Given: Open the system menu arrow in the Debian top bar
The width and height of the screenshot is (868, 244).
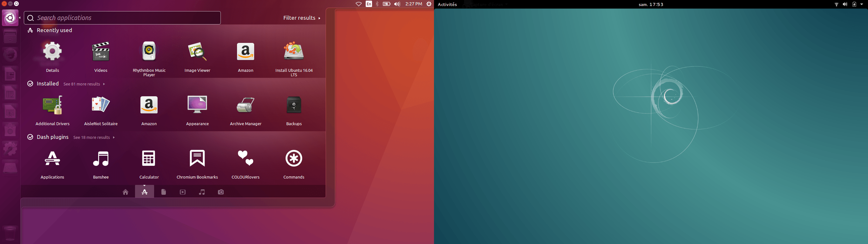Looking at the screenshot, I should point(862,4).
